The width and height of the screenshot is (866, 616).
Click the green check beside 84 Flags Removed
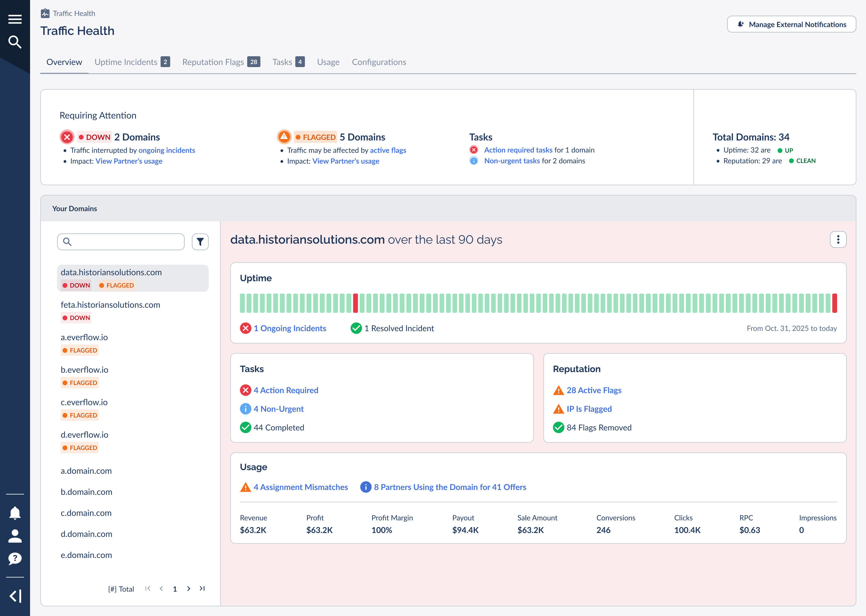(x=558, y=427)
